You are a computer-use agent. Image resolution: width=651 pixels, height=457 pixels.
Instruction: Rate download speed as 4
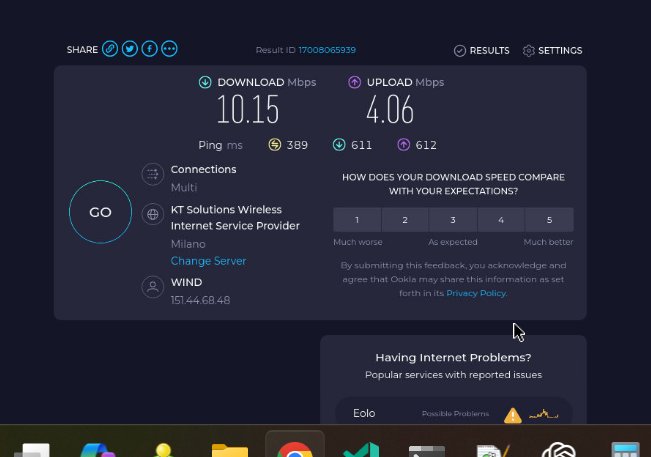[501, 220]
